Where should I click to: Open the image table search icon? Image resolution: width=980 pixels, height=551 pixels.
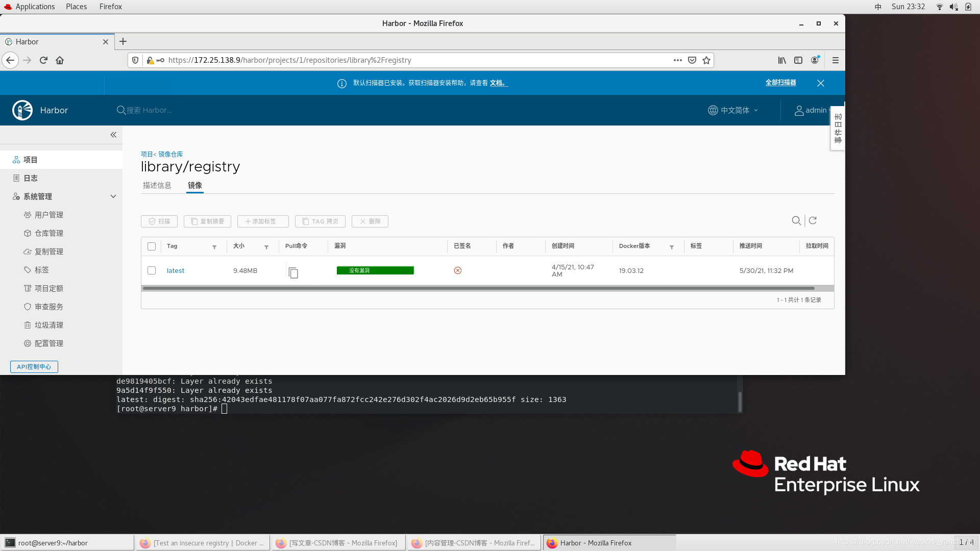tap(796, 220)
